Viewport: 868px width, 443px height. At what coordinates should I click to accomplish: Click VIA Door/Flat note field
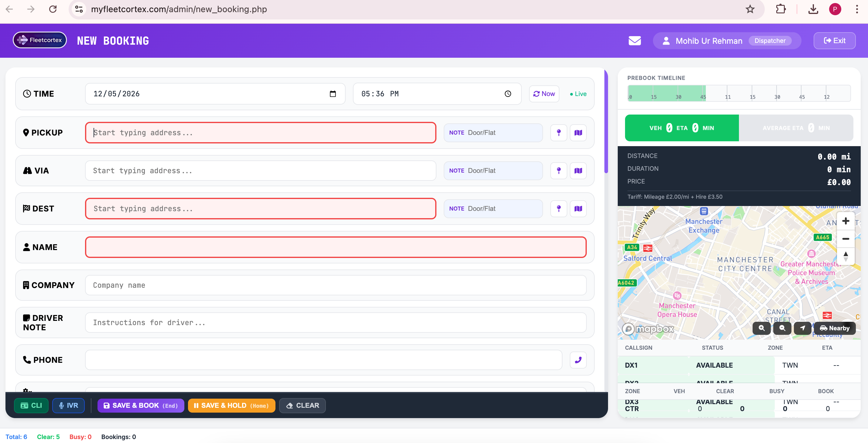493,170
